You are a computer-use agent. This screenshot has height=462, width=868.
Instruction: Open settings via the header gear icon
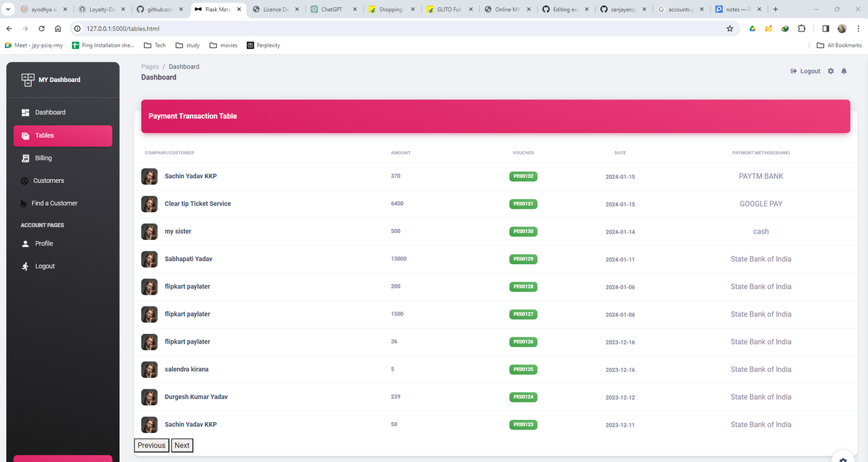click(831, 71)
